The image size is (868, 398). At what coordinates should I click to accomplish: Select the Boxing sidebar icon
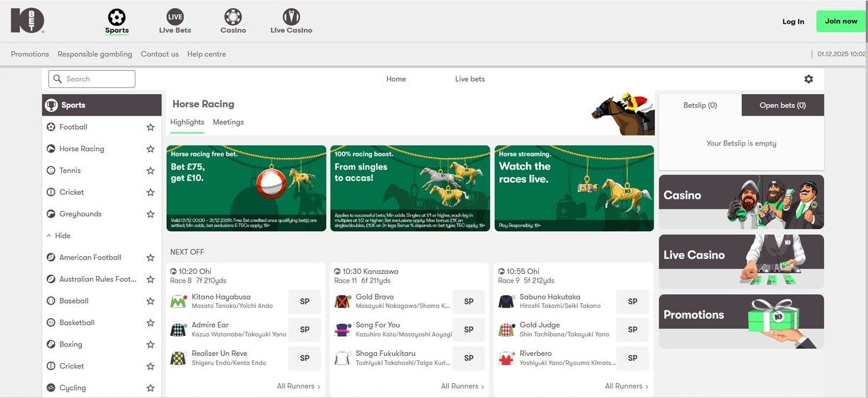51,345
